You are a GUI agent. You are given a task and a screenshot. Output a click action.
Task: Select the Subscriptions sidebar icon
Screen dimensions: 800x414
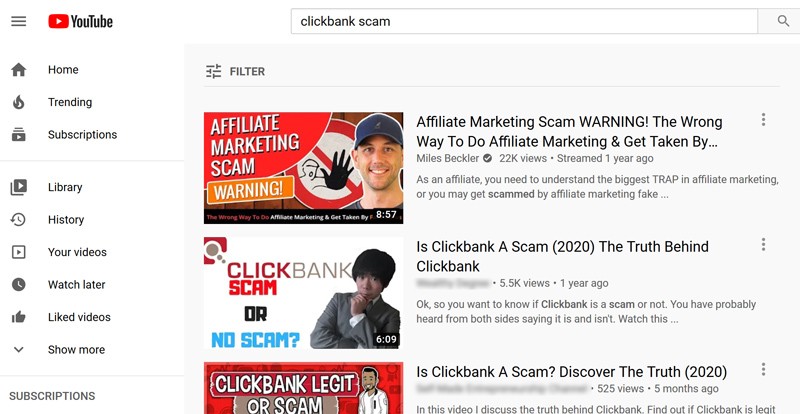pyautogui.click(x=19, y=135)
